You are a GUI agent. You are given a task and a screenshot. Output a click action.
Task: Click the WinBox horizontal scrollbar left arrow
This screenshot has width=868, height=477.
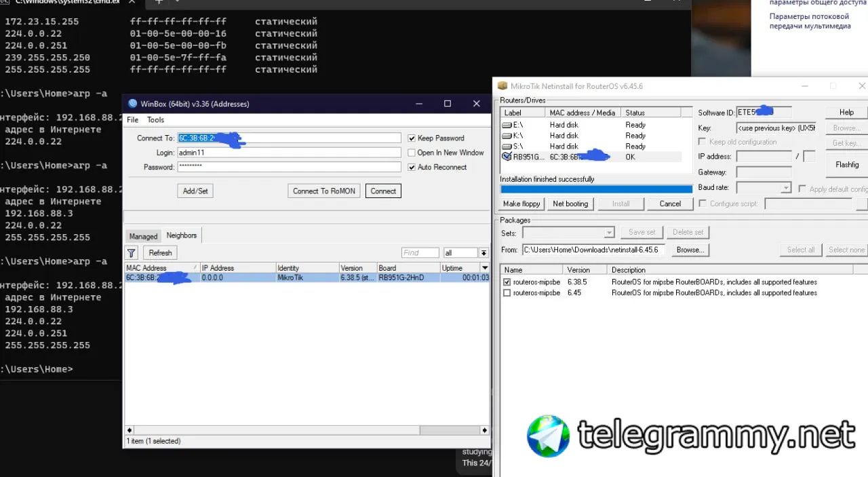[x=130, y=430]
